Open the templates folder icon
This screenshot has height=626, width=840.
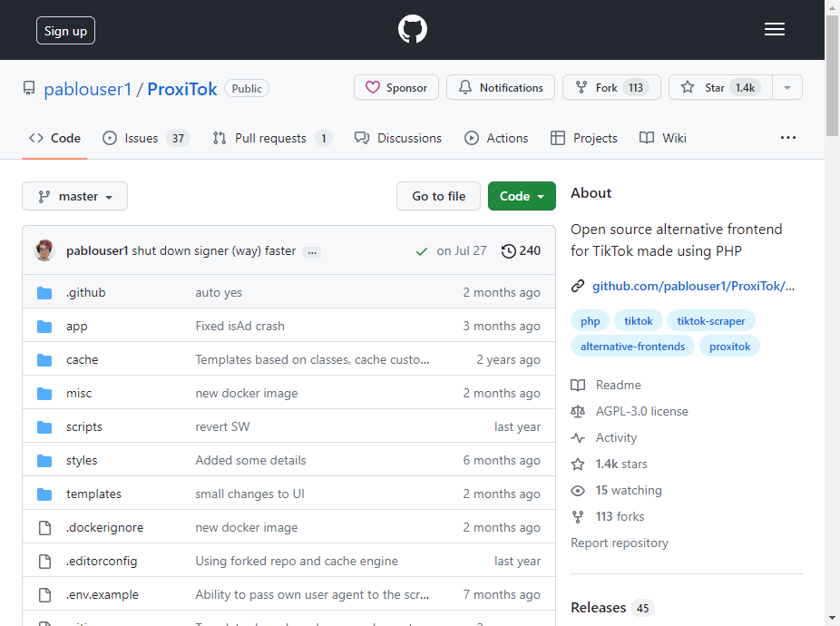[44, 494]
